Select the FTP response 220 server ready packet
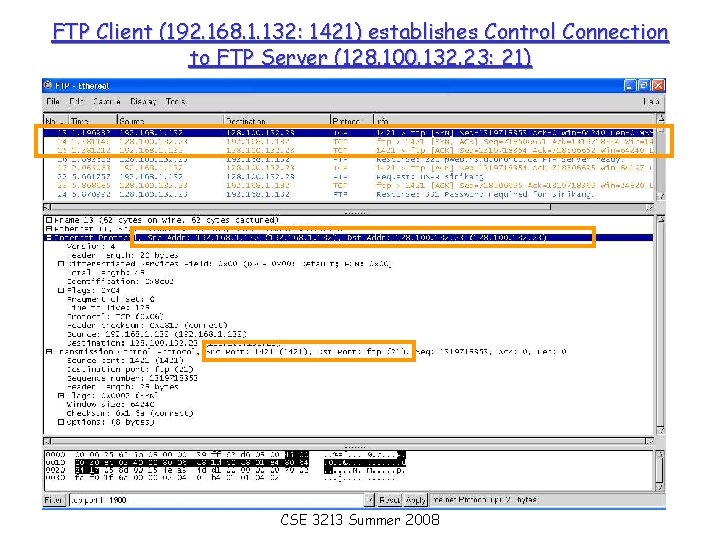 tap(349, 159)
